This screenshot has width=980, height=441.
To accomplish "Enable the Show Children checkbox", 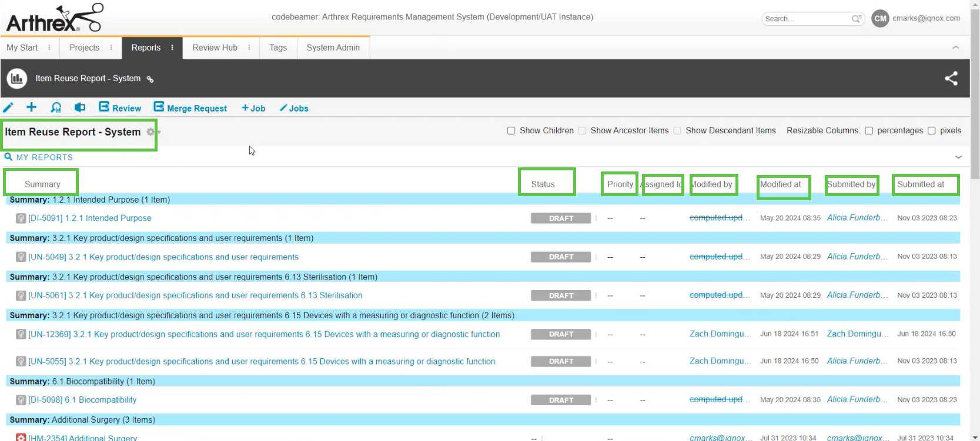I will (x=511, y=130).
